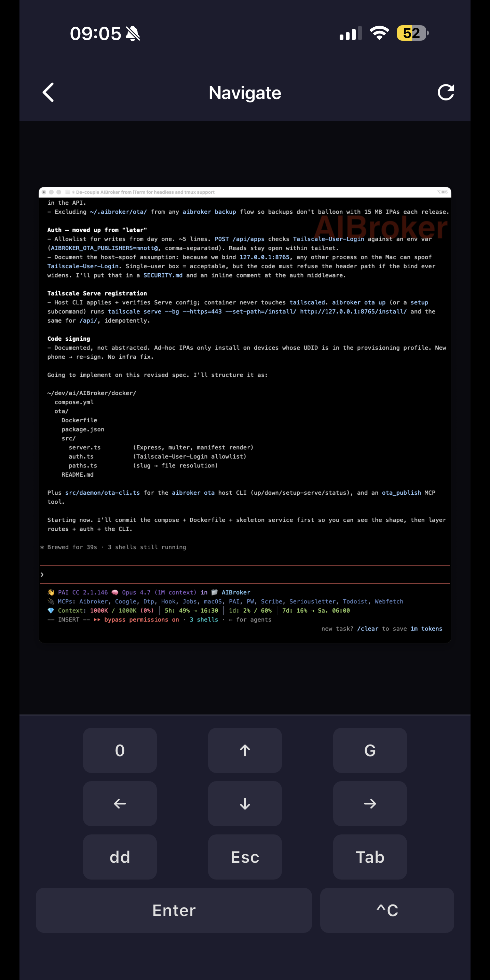The image size is (490, 980).
Task: Click 'Todoist' in the MCPs list
Action: [355, 601]
